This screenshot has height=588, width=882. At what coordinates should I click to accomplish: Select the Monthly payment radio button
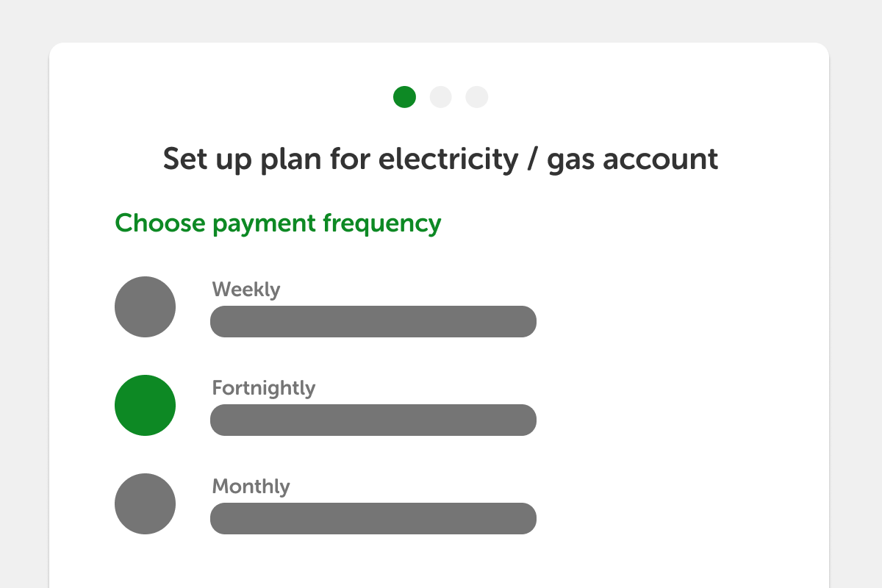pyautogui.click(x=145, y=503)
